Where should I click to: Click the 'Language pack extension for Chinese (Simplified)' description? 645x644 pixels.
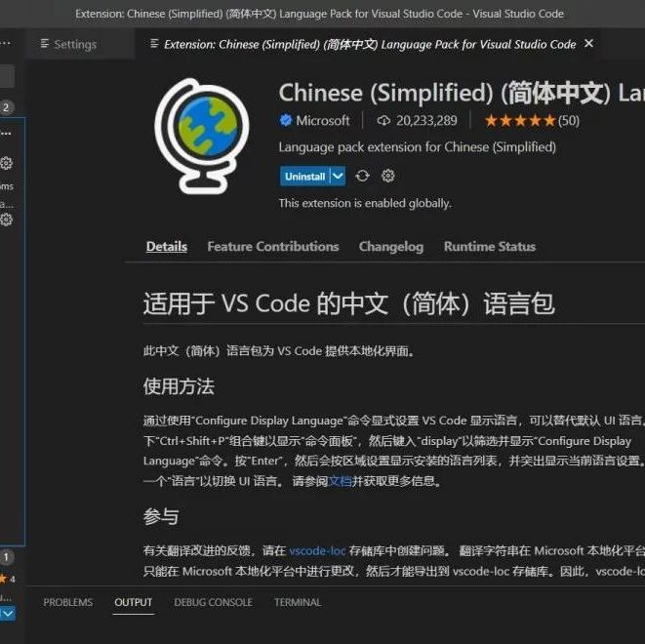point(417,147)
